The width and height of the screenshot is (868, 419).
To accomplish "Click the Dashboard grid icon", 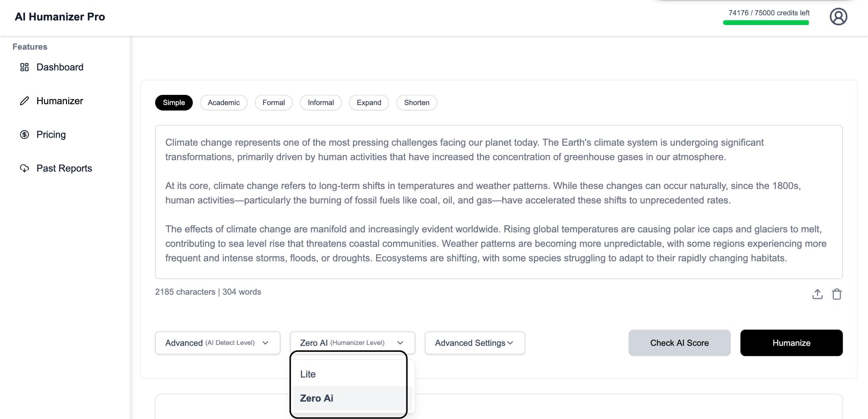I will click(x=25, y=67).
